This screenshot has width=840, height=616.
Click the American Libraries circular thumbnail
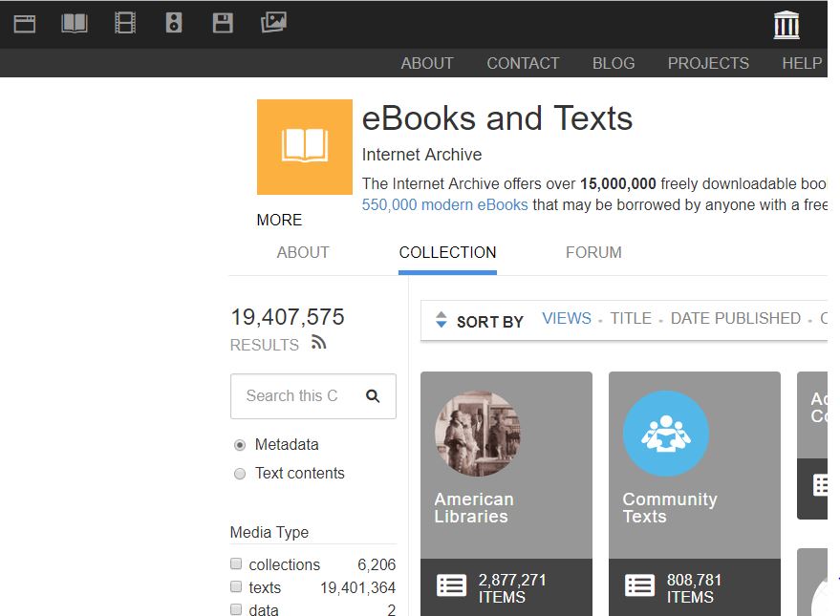pyautogui.click(x=477, y=434)
